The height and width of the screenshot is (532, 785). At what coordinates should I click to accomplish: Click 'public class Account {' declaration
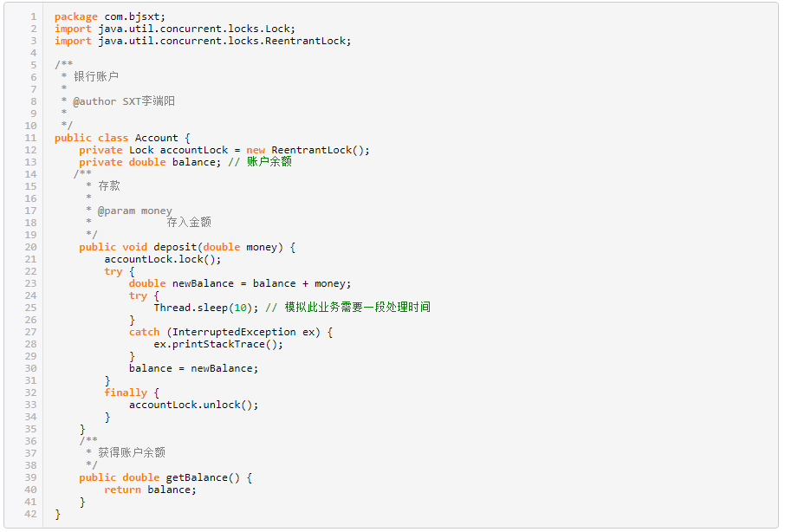pyautogui.click(x=122, y=138)
